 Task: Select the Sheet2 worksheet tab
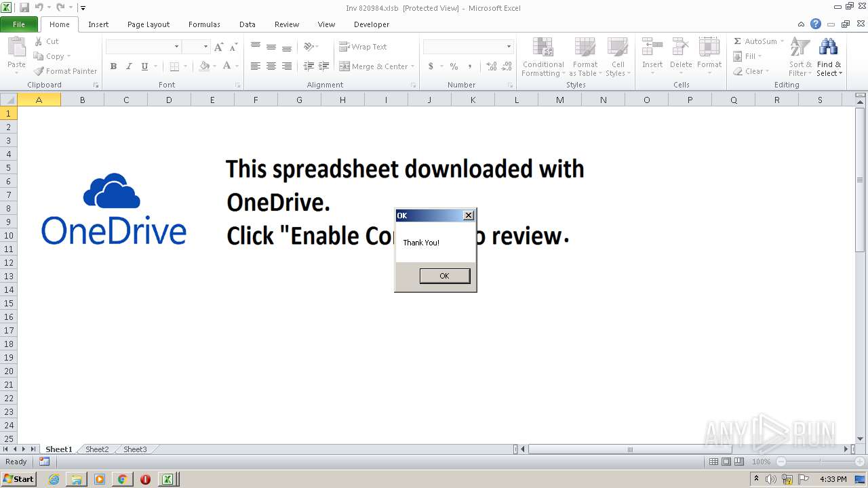tap(97, 449)
